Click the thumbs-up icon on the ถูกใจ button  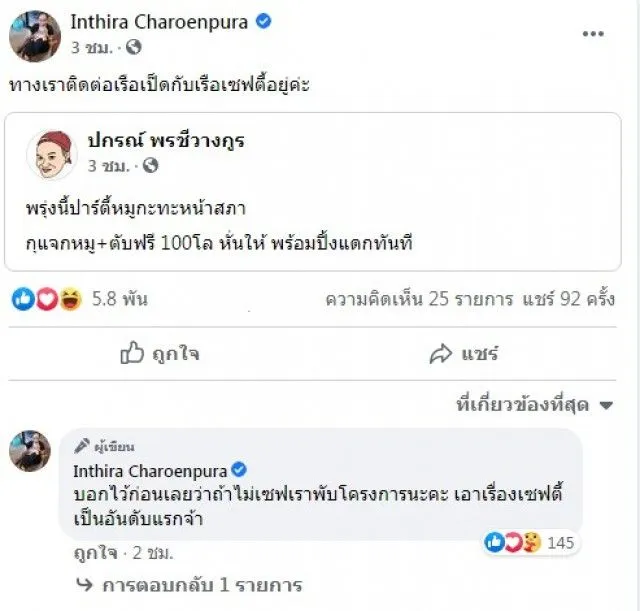[x=133, y=353]
